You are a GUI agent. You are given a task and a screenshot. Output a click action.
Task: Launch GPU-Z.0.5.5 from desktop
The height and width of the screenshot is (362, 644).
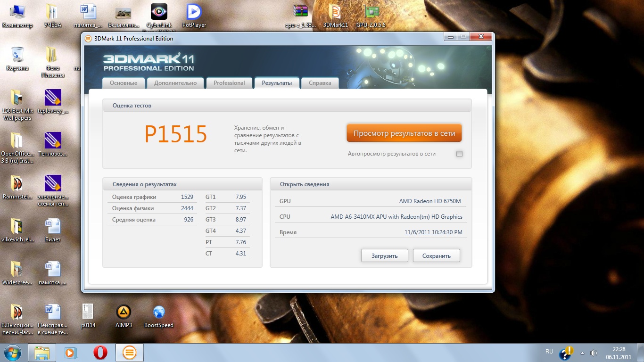pyautogui.click(x=371, y=15)
